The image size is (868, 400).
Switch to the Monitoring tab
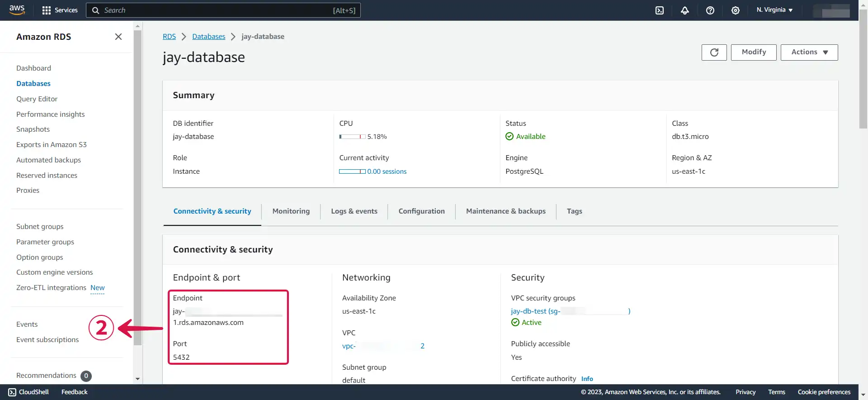pos(291,211)
